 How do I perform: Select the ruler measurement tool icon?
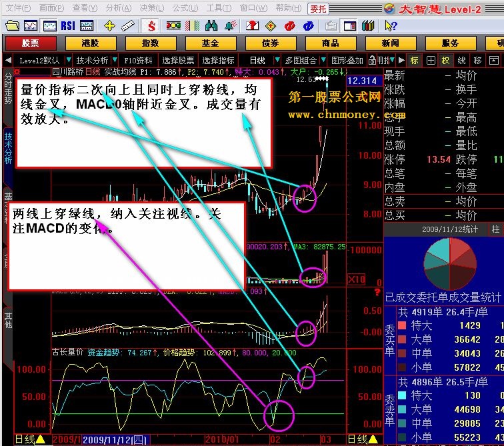coord(128,26)
